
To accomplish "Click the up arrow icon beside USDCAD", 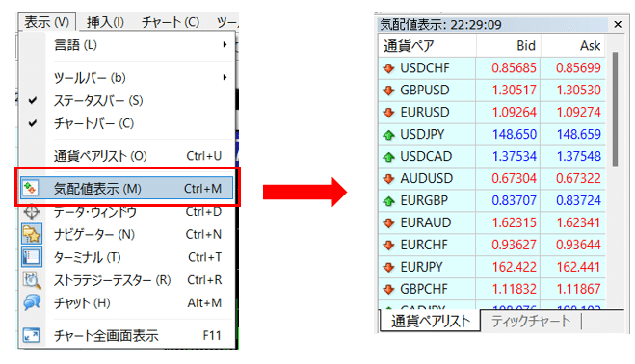I will (x=388, y=157).
